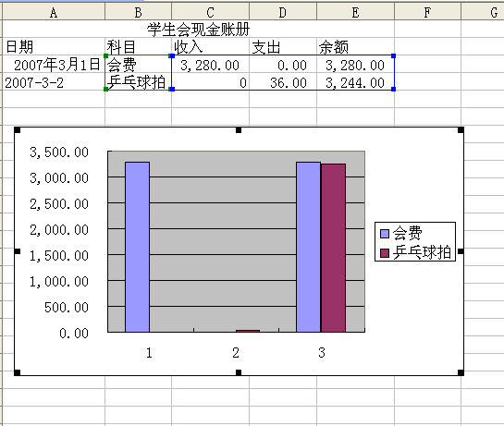Select the cell containing 0 in column C
This screenshot has height=426, width=504.
(x=210, y=82)
